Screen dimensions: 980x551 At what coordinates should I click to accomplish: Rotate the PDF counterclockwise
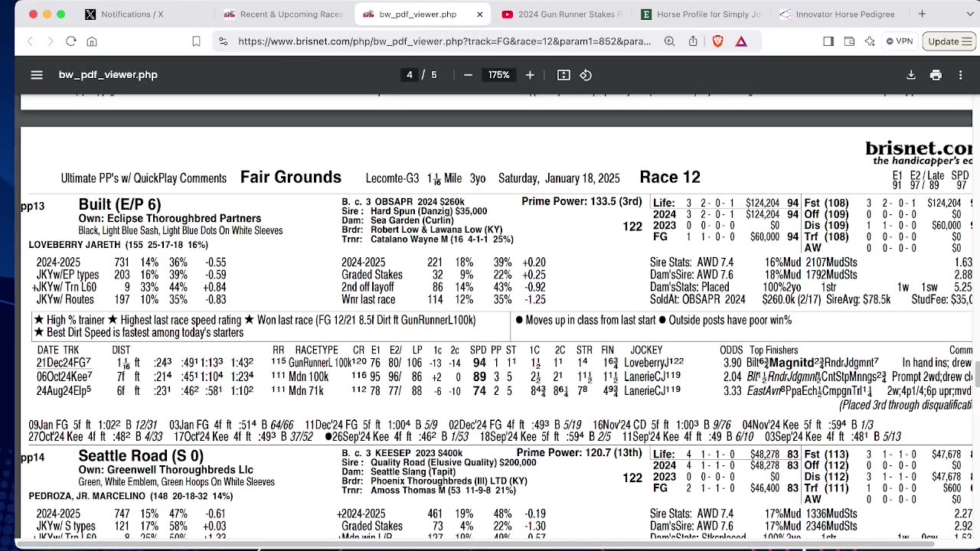point(586,75)
